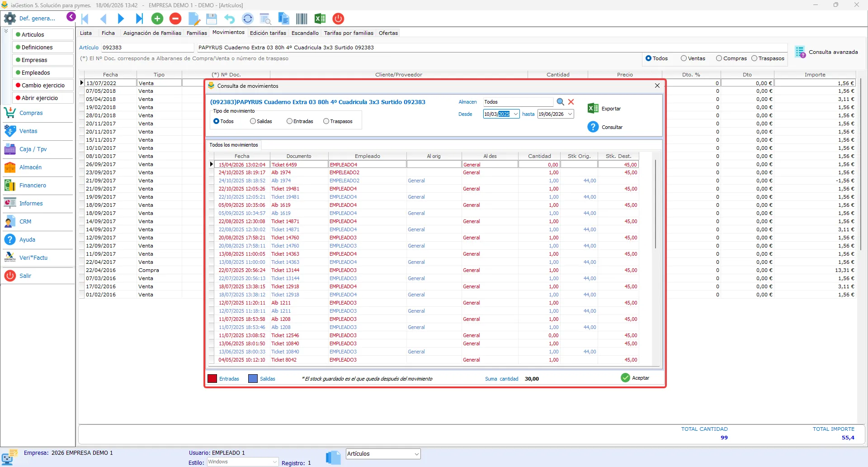
Task: Click dialog movements vertical scrollbar
Action: pyautogui.click(x=656, y=204)
